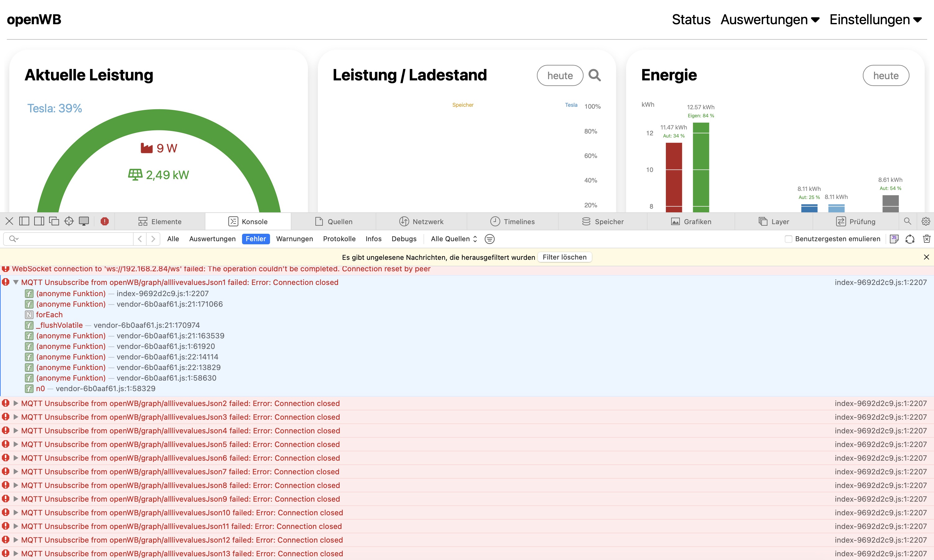
Task: Click the red error indicator icon
Action: (x=105, y=222)
